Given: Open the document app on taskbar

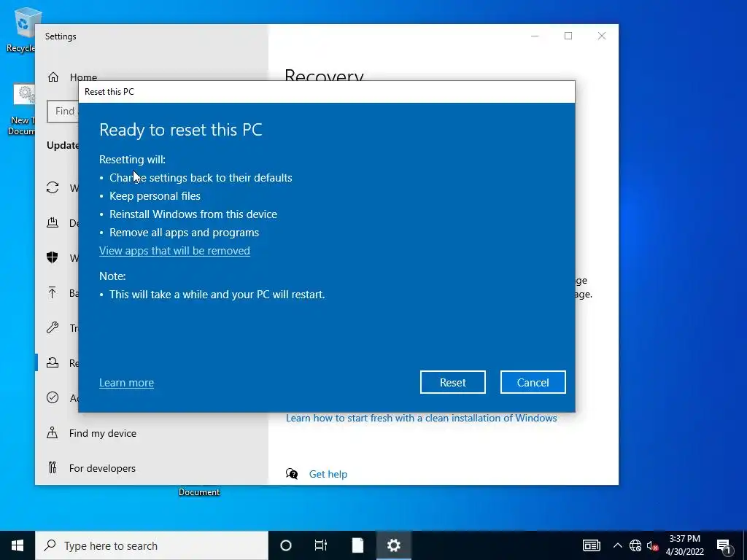Looking at the screenshot, I should pyautogui.click(x=357, y=545).
